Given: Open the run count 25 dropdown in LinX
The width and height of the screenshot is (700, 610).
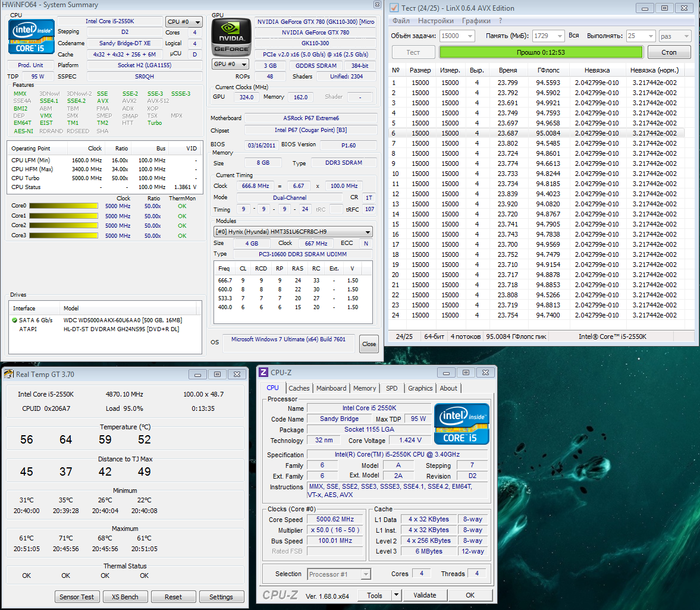Looking at the screenshot, I should [641, 36].
